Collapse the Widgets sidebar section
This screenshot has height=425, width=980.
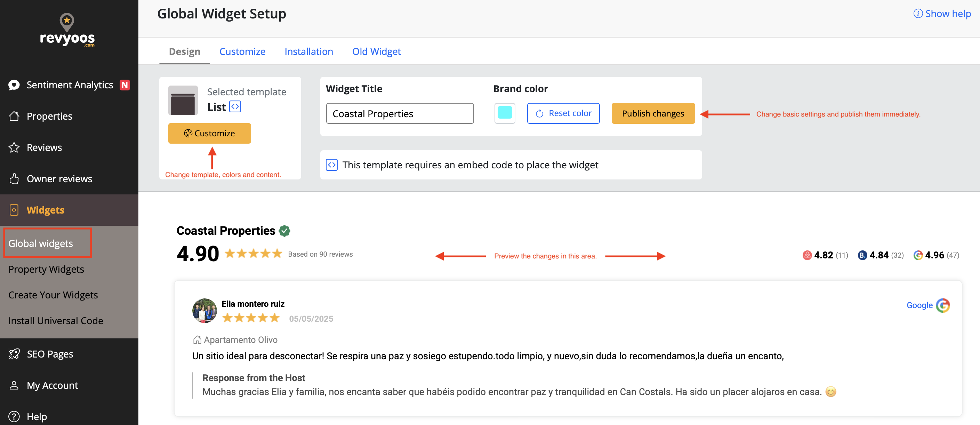(x=45, y=210)
